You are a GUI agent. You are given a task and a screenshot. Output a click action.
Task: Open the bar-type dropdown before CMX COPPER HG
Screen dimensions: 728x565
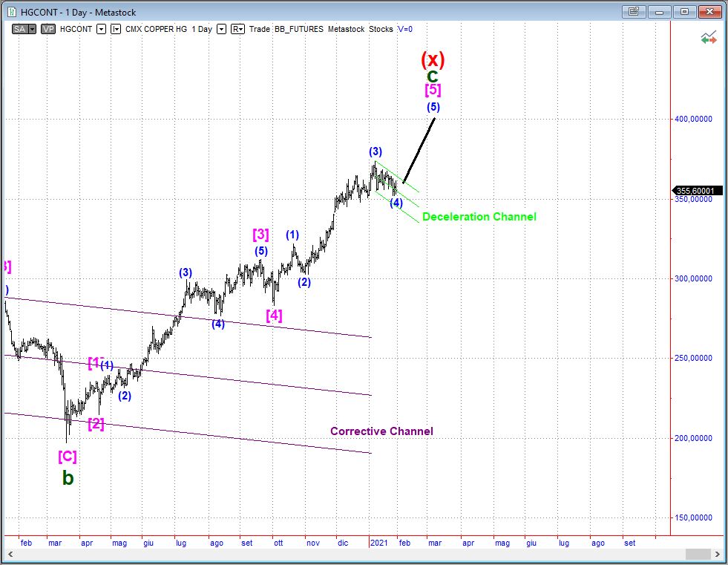click(116, 29)
